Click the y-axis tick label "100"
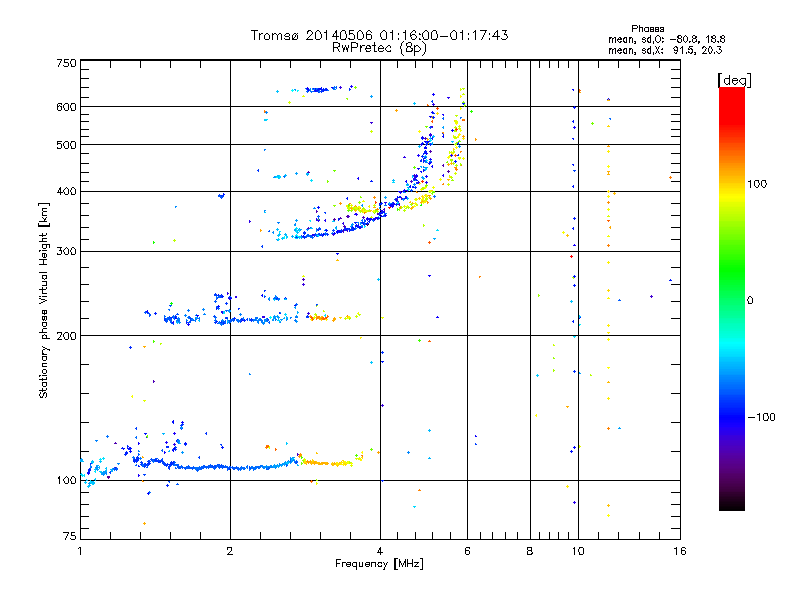 pyautogui.click(x=66, y=480)
